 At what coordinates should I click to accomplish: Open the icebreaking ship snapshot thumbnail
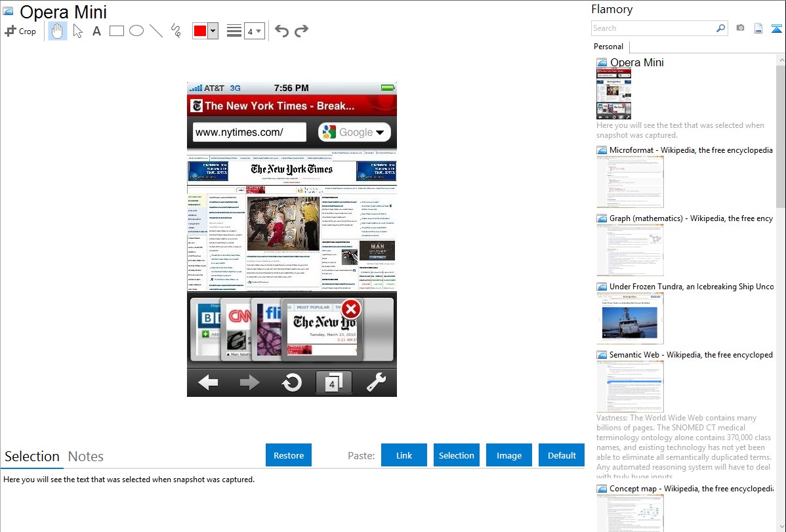(630, 318)
